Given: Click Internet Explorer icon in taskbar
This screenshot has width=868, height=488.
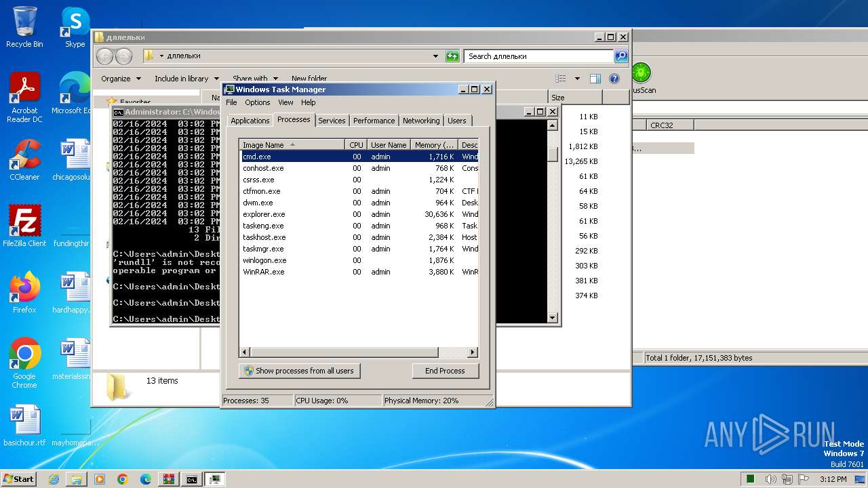Looking at the screenshot, I should [x=54, y=479].
